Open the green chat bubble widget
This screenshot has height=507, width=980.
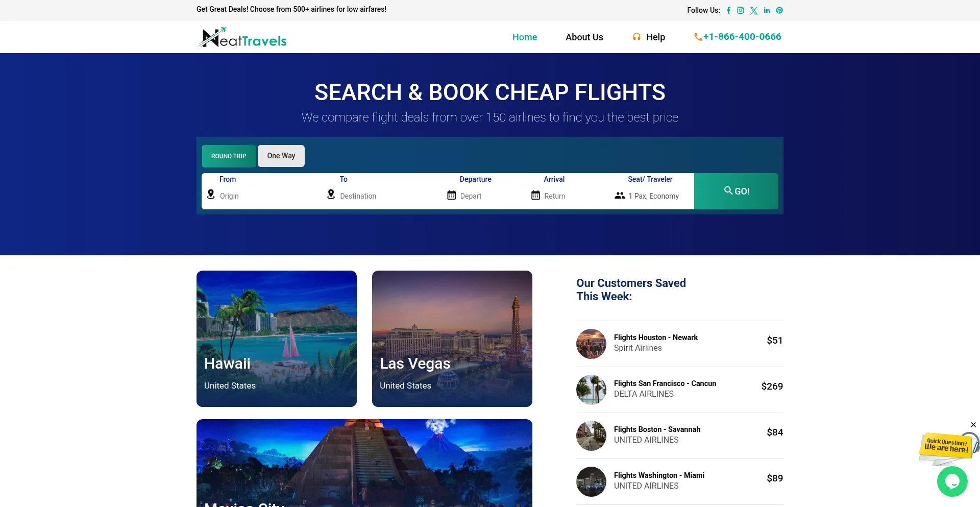point(952,481)
